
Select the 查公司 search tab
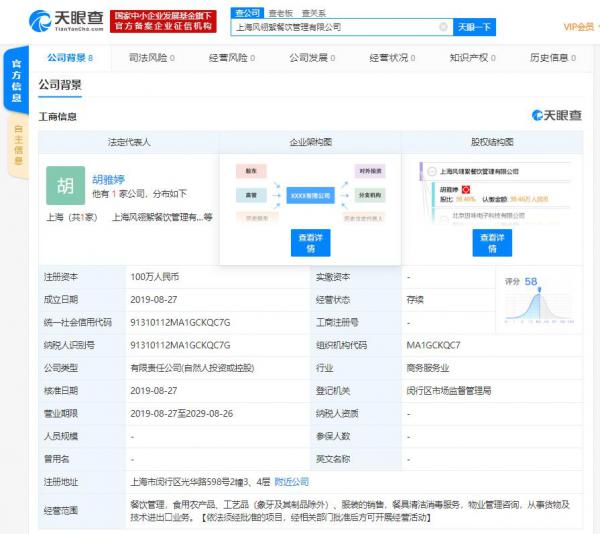(247, 13)
